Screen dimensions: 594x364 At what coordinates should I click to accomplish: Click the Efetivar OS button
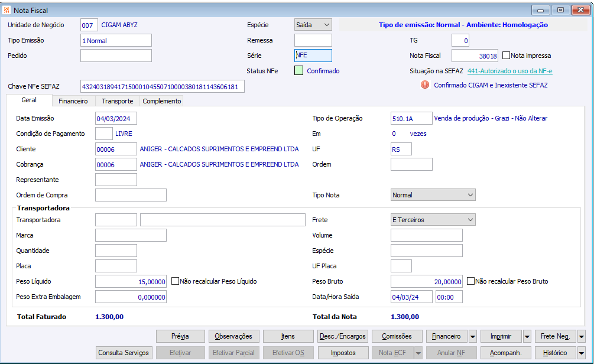[288, 353]
